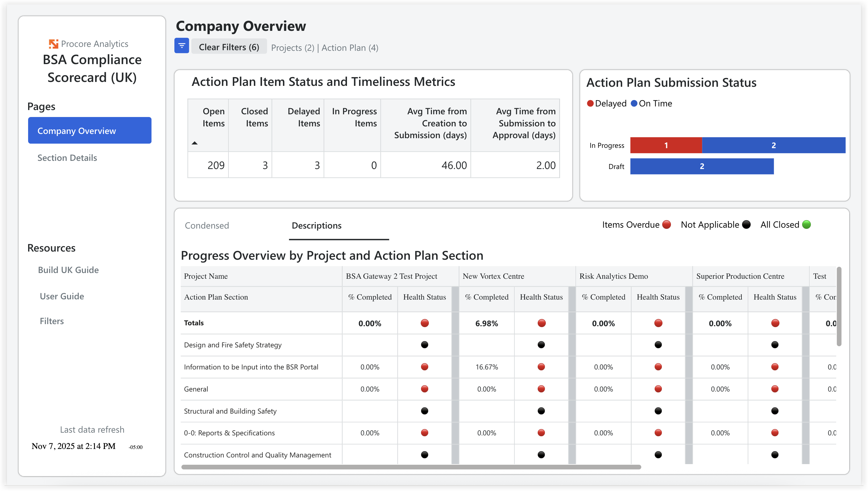Click the red health dot for Information to be Input into the BSR Portal
The image size is (868, 491).
pos(424,367)
